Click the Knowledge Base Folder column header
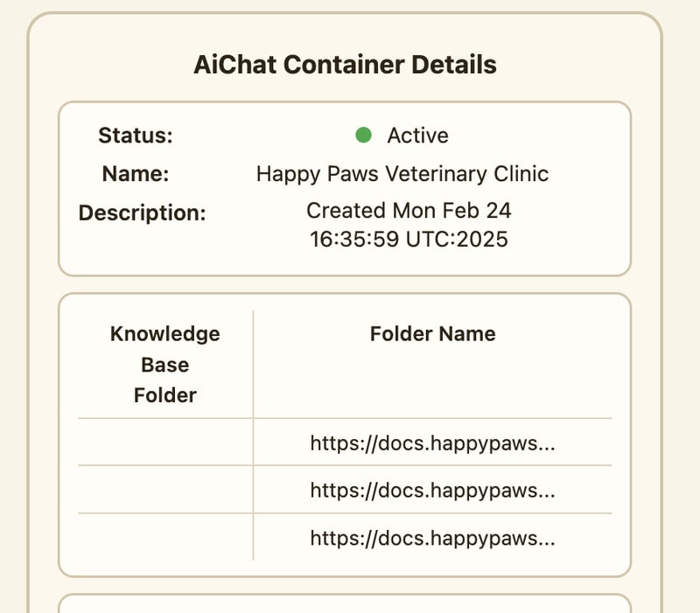 pyautogui.click(x=165, y=364)
